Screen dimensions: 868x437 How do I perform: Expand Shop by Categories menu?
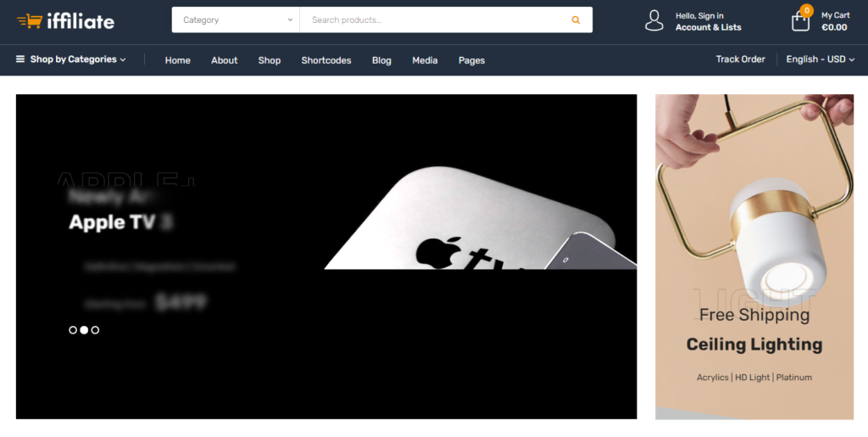[77, 59]
